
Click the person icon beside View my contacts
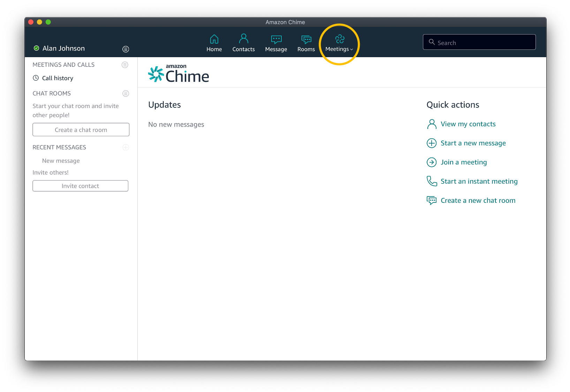coord(432,124)
